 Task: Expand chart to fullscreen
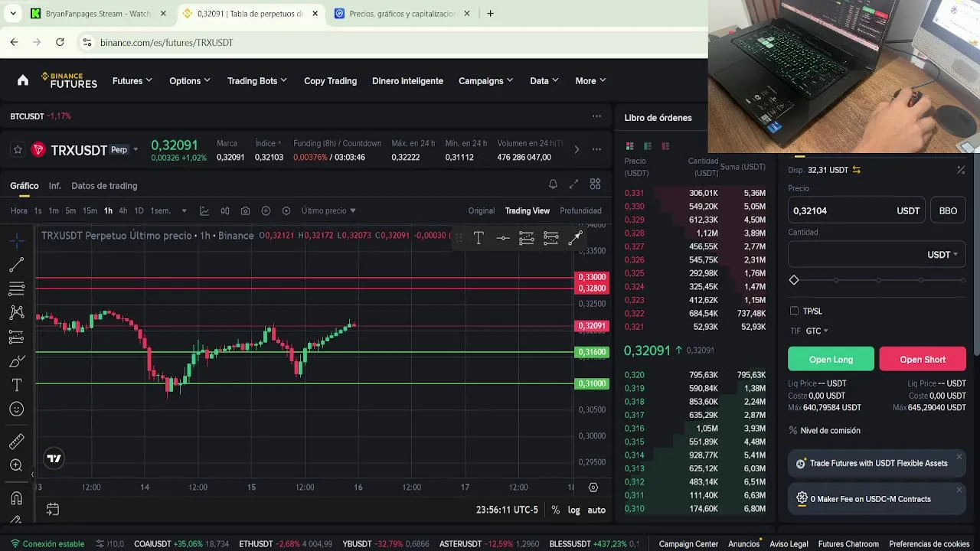click(x=573, y=184)
